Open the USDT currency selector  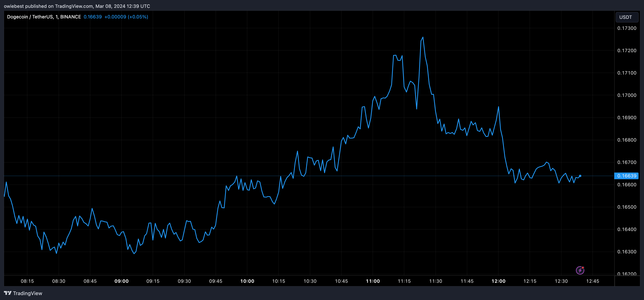pyautogui.click(x=627, y=17)
